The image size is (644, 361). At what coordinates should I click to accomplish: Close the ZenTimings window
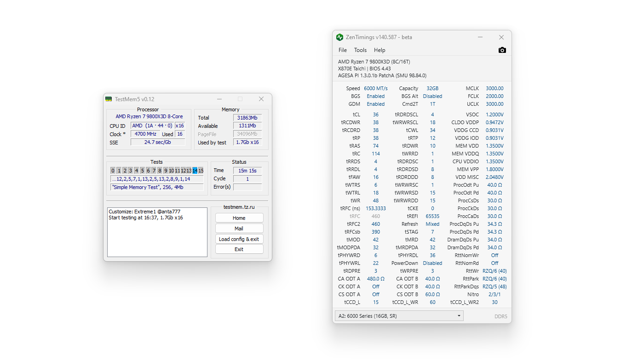501,37
